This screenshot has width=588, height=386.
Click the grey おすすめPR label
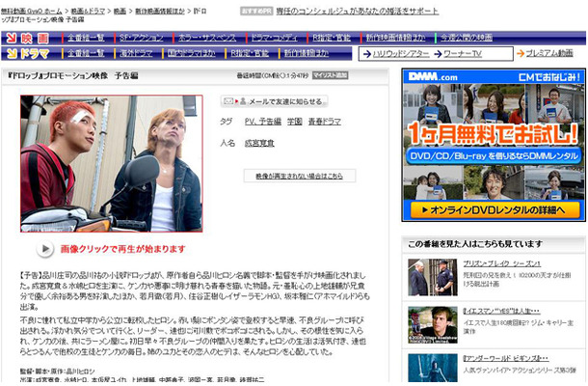tap(256, 12)
